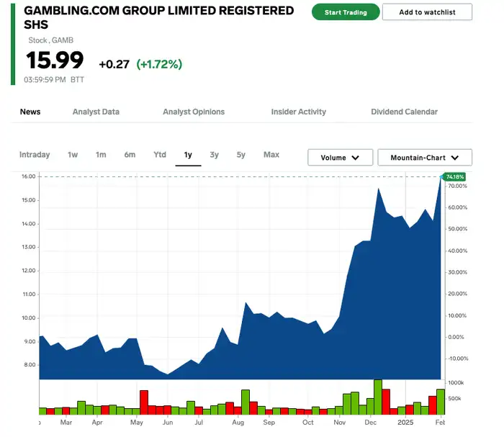504x437 pixels.
Task: Expand the Volume dropdown
Action: coord(340,158)
